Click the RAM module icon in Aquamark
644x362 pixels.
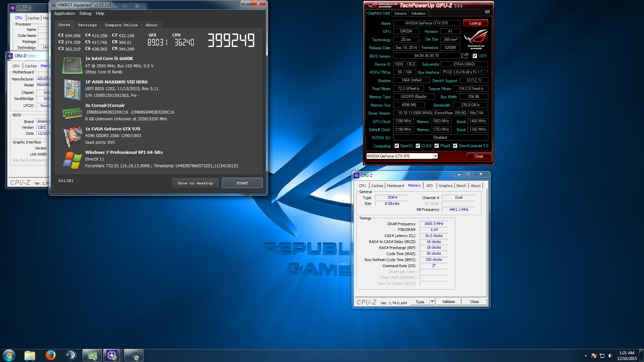point(72,113)
